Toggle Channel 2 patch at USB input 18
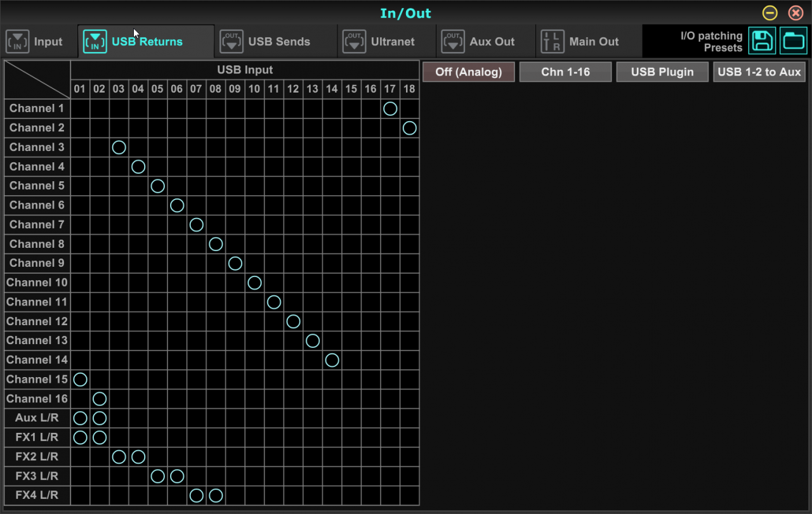Screen dimensions: 812x514 pyautogui.click(x=410, y=128)
